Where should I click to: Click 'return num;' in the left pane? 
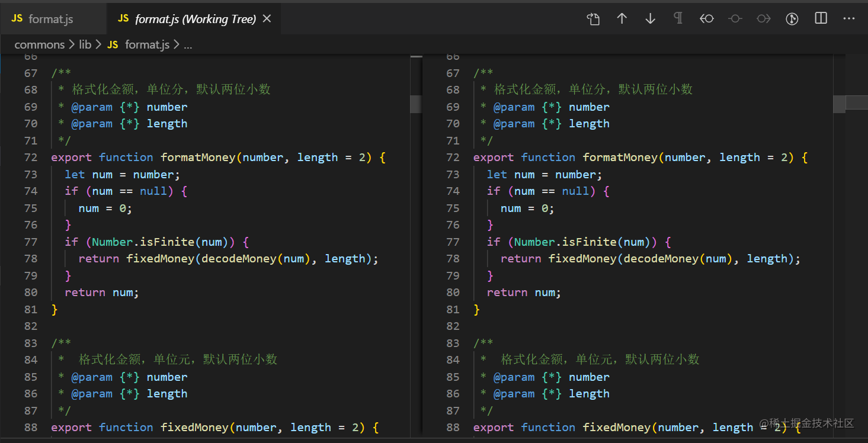tap(102, 293)
